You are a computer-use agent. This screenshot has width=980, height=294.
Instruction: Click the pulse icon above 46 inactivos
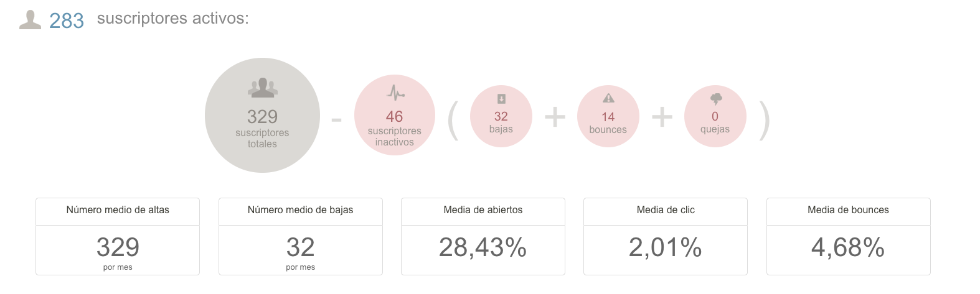pyautogui.click(x=395, y=93)
